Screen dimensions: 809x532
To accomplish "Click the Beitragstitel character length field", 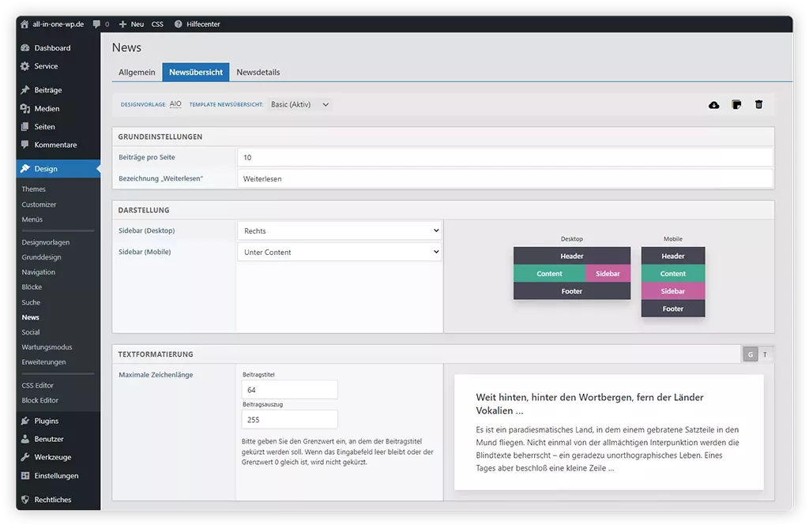I will point(290,390).
